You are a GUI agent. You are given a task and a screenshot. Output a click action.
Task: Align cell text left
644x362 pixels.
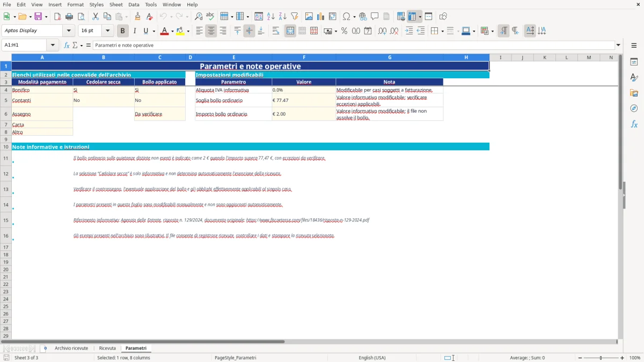[199, 31]
